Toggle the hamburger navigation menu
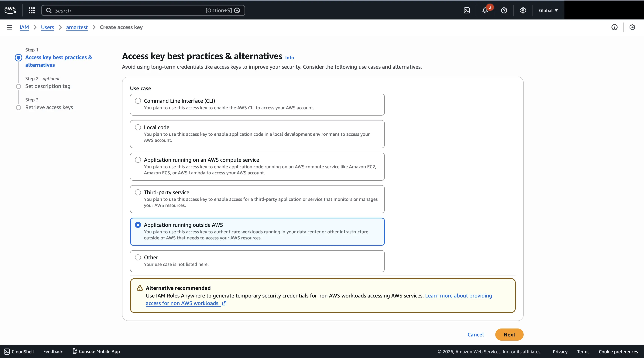 (9, 27)
